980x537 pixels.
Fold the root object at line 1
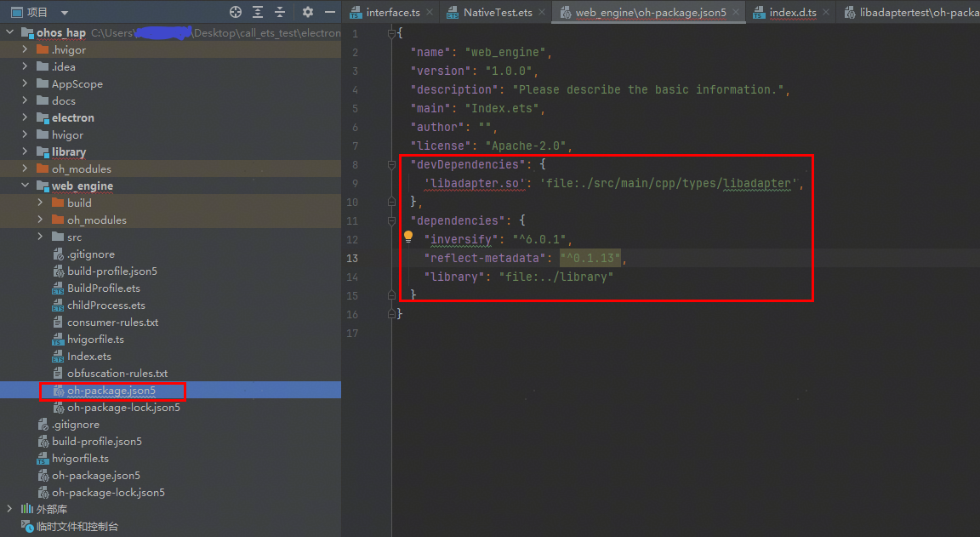(x=392, y=34)
